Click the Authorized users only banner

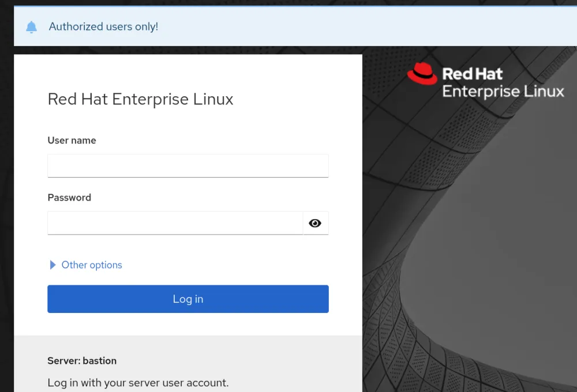pyautogui.click(x=104, y=27)
